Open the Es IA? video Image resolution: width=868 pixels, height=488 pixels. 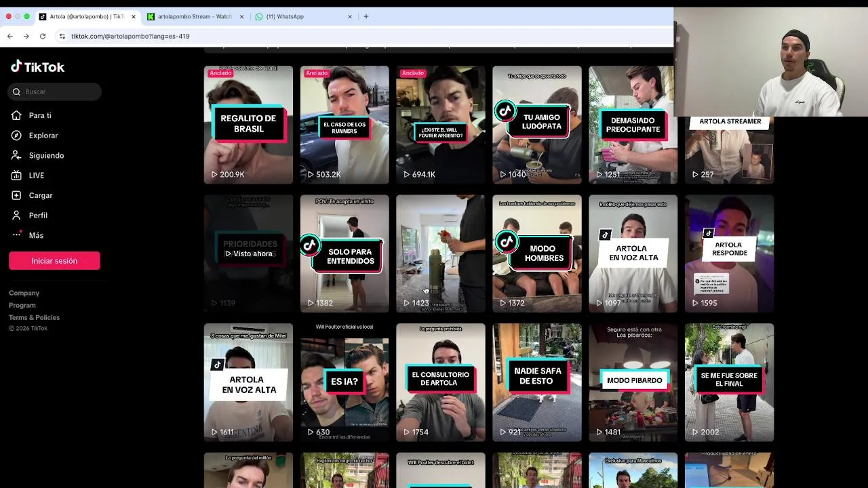pos(344,382)
